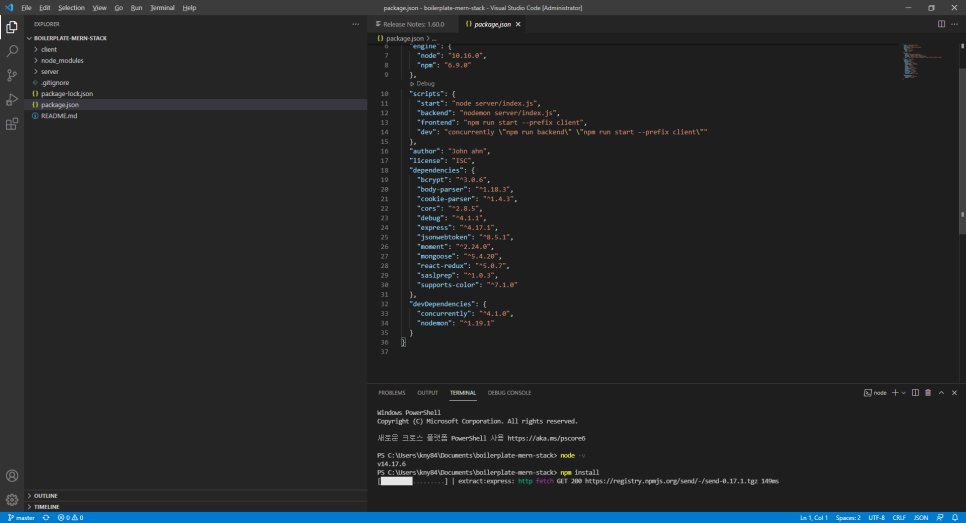Open the feedback icon in status bar
Image resolution: width=966 pixels, height=523 pixels.
[940, 518]
